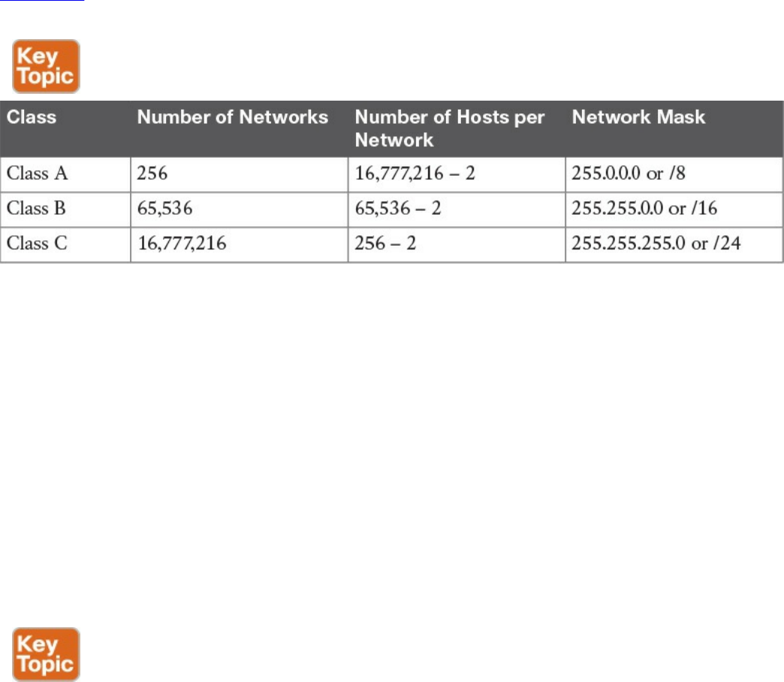Select Number of Hosts per Network header

point(457,129)
